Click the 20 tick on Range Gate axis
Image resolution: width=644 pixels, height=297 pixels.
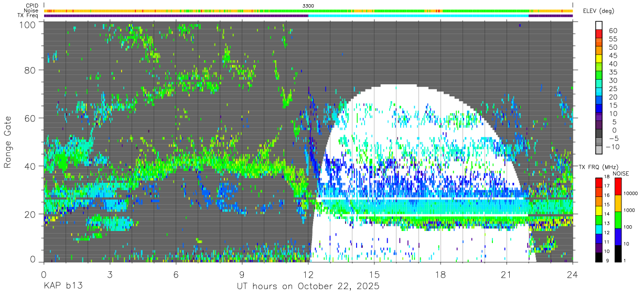[x=30, y=214]
